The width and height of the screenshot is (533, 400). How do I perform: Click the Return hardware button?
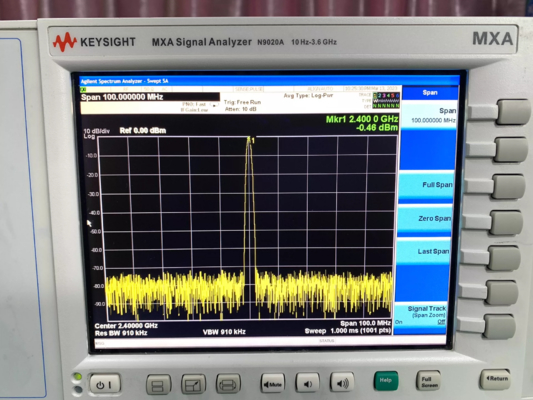click(496, 379)
